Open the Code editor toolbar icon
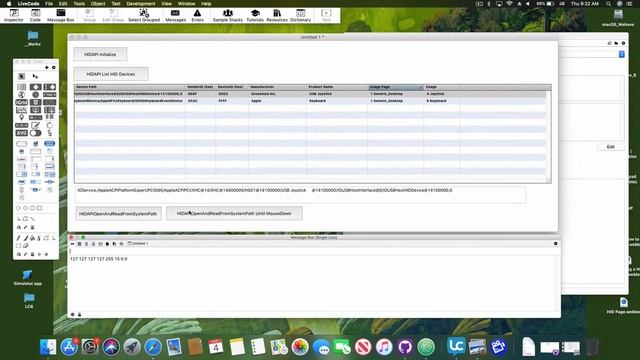640x360 pixels. [x=36, y=16]
